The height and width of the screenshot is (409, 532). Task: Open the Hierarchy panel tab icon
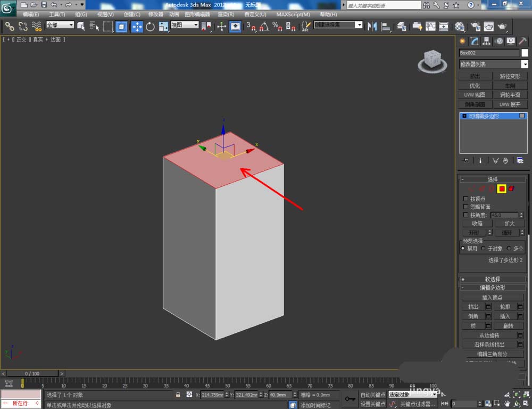pos(486,41)
